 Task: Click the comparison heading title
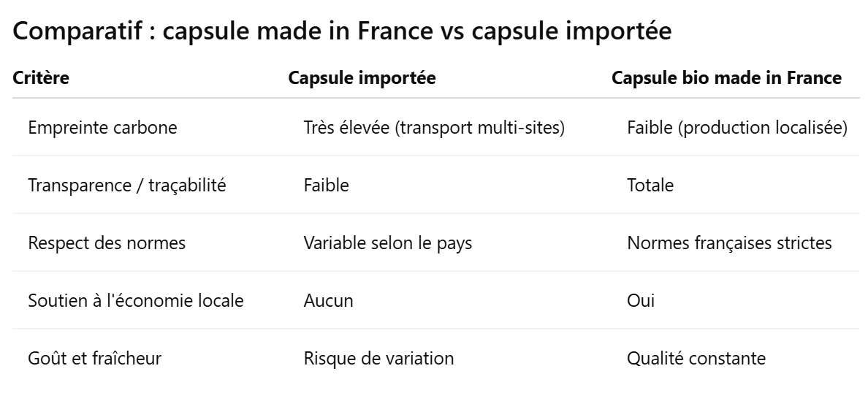[341, 31]
